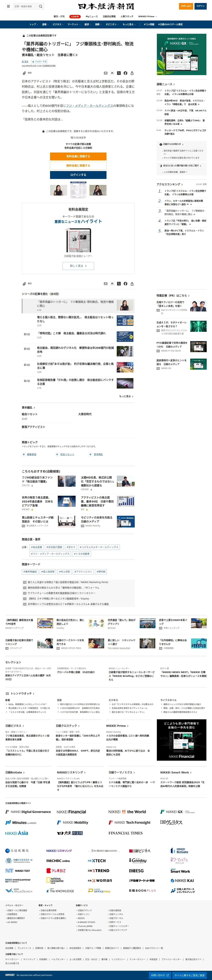Open the もっと見る navigation dropdown

click(x=129, y=24)
